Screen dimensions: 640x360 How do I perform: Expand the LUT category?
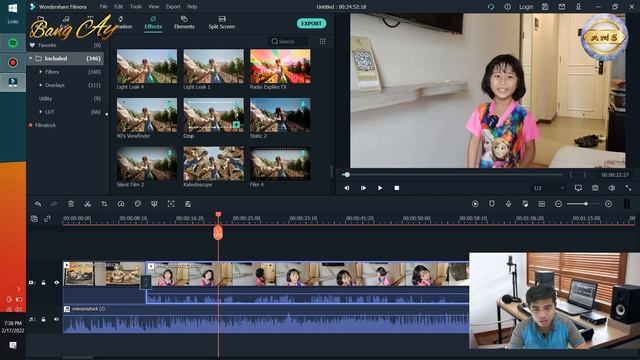(x=41, y=111)
